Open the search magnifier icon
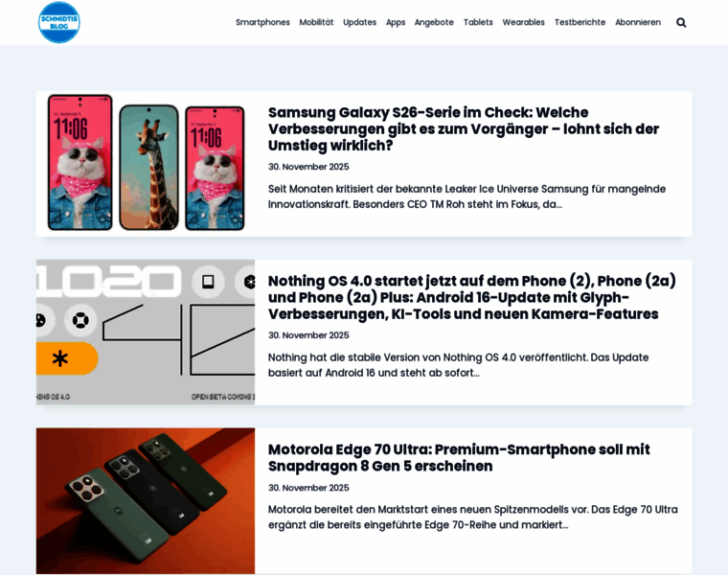The image size is (728, 575). click(681, 22)
